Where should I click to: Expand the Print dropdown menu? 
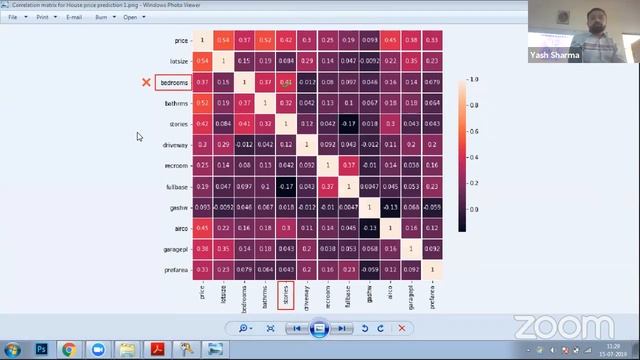click(56, 17)
